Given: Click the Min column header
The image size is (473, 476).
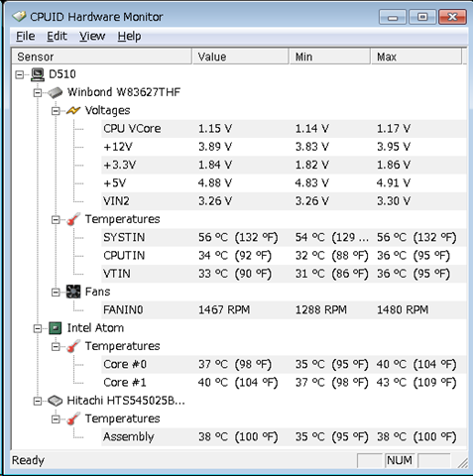Looking at the screenshot, I should point(329,57).
